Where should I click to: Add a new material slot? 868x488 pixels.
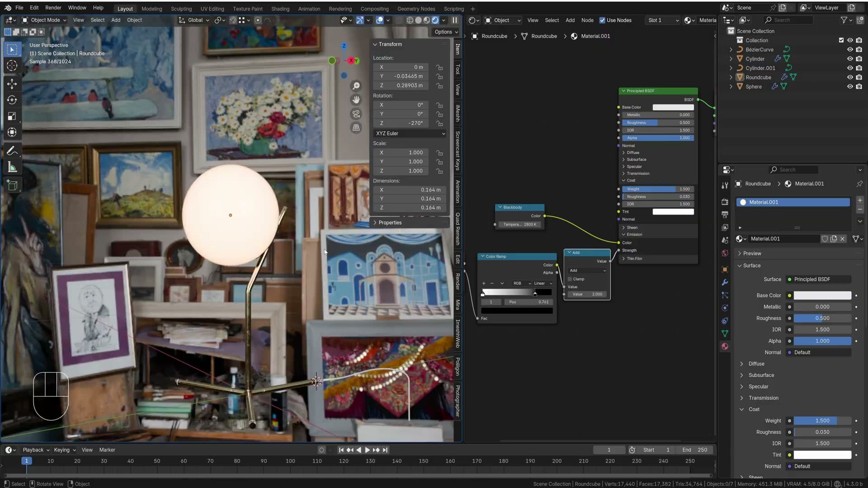[860, 200]
